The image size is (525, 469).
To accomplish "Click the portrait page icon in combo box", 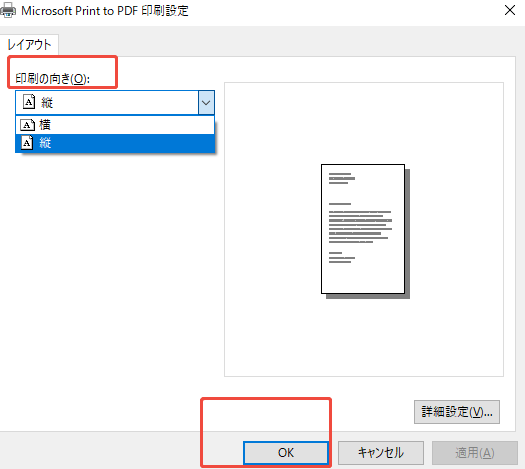I will pyautogui.click(x=29, y=102).
